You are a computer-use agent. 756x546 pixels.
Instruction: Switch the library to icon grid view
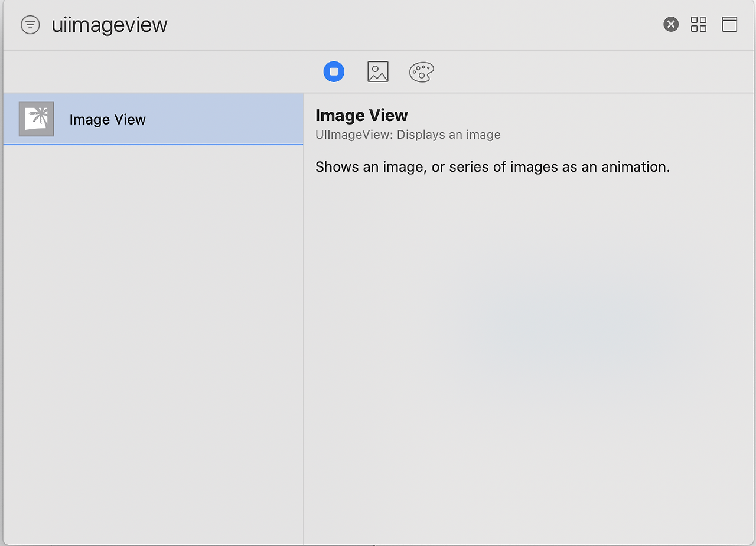699,24
